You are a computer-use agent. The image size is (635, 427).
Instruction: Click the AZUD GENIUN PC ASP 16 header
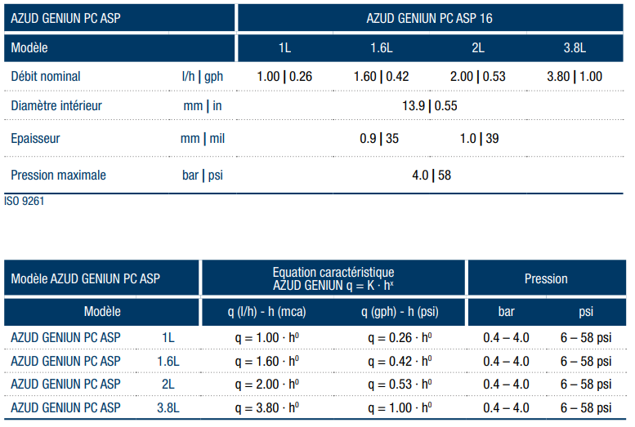pos(429,18)
